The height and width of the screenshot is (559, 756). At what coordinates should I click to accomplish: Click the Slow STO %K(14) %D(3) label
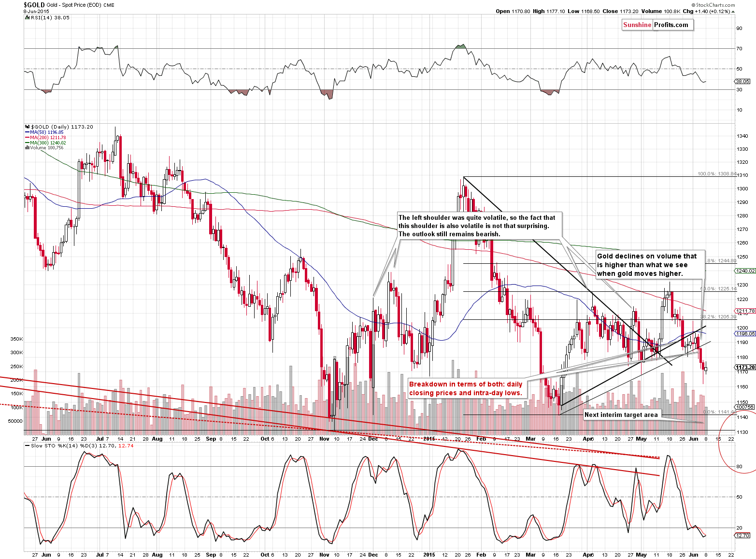coord(64,445)
